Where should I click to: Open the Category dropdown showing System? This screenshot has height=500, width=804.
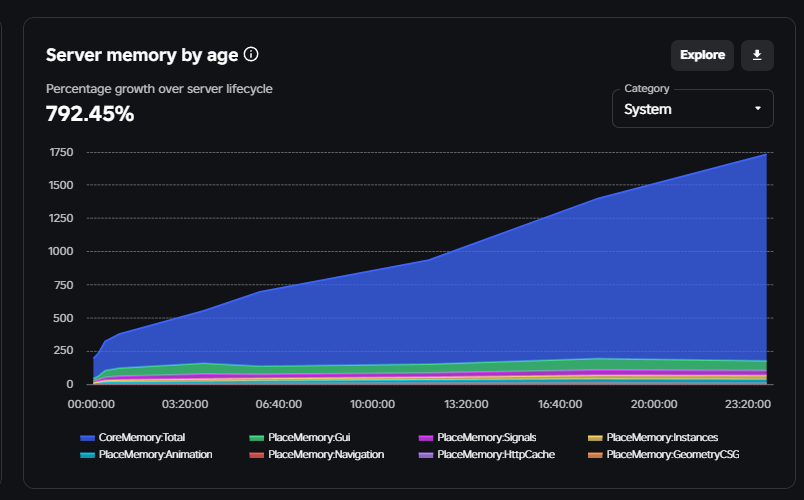pyautogui.click(x=692, y=109)
